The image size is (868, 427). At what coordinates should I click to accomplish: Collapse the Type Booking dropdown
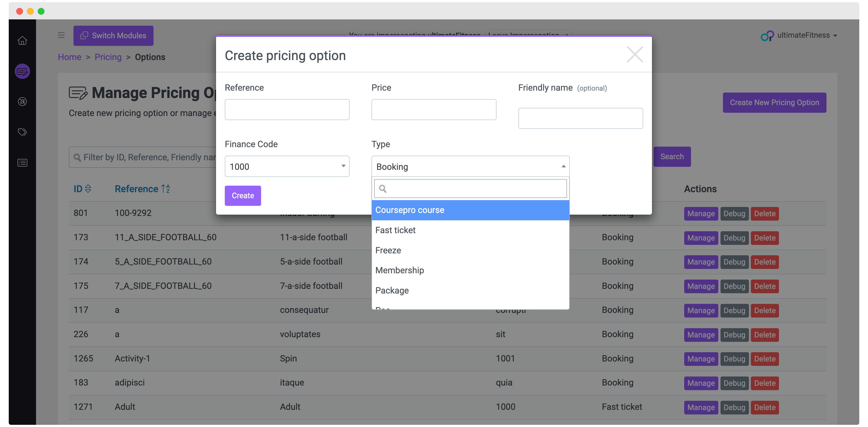coord(470,166)
